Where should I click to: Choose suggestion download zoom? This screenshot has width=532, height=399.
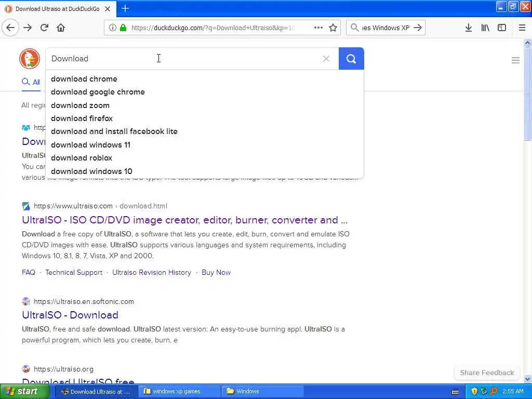pyautogui.click(x=205, y=105)
